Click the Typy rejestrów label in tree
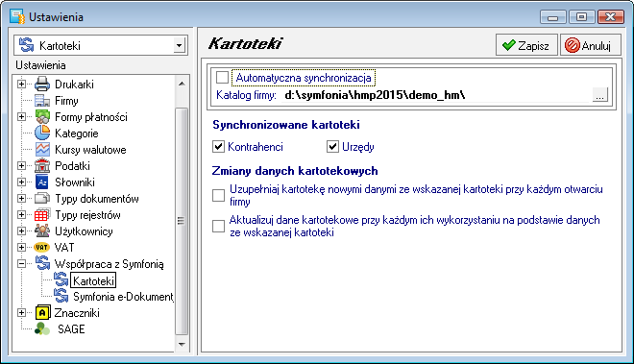The height and width of the screenshot is (364, 634). [x=87, y=215]
